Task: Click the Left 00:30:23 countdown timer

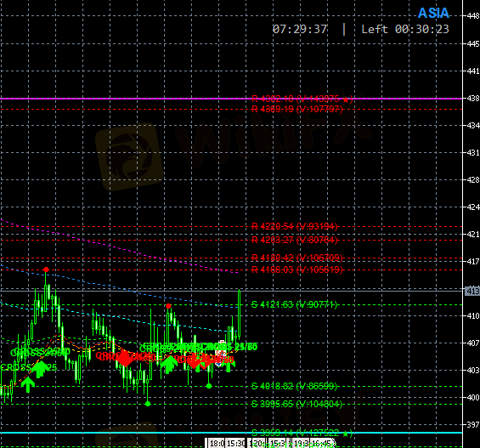Action: 405,30
